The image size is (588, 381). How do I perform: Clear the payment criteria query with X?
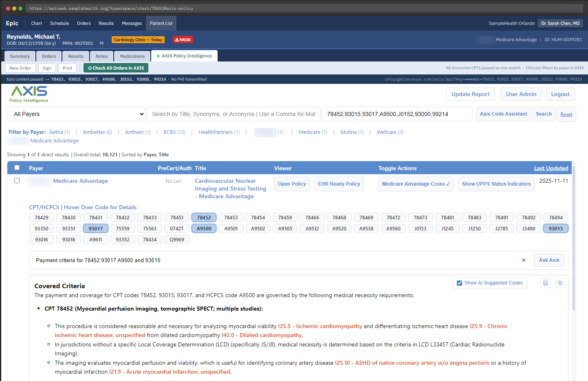tap(524, 260)
